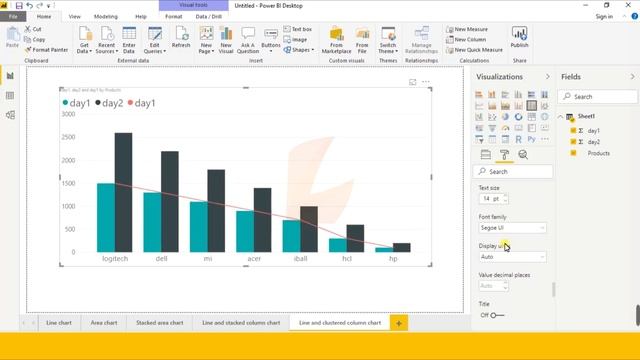Click Enter Data in the ribbon
The width and height of the screenshot is (640, 360).
[129, 40]
